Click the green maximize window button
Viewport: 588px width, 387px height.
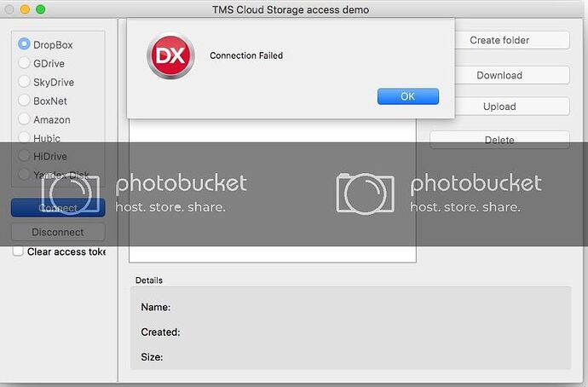tap(41, 9)
